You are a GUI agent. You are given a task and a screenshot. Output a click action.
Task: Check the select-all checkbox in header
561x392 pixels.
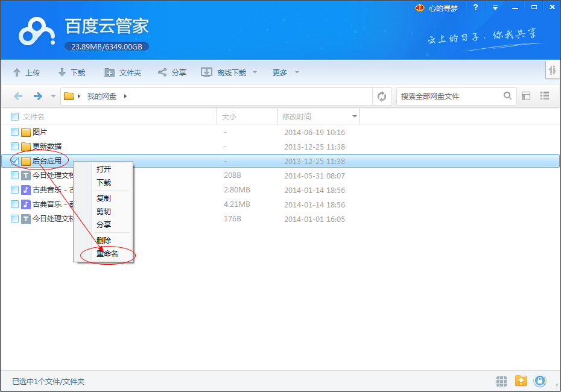tap(14, 116)
